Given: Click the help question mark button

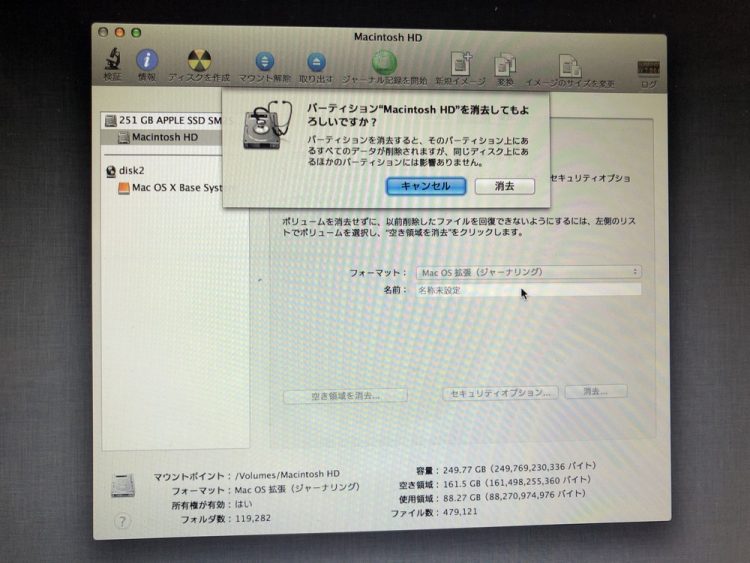Looking at the screenshot, I should point(122,521).
